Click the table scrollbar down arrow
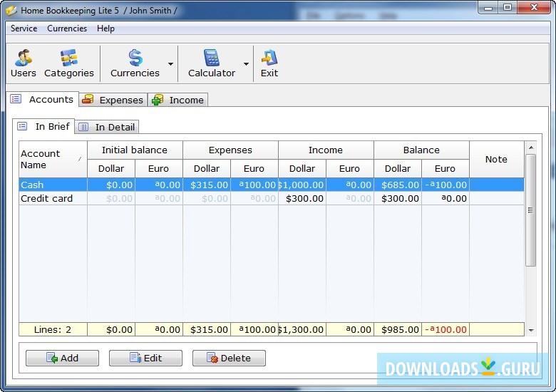The width and height of the screenshot is (556, 392). 531,330
